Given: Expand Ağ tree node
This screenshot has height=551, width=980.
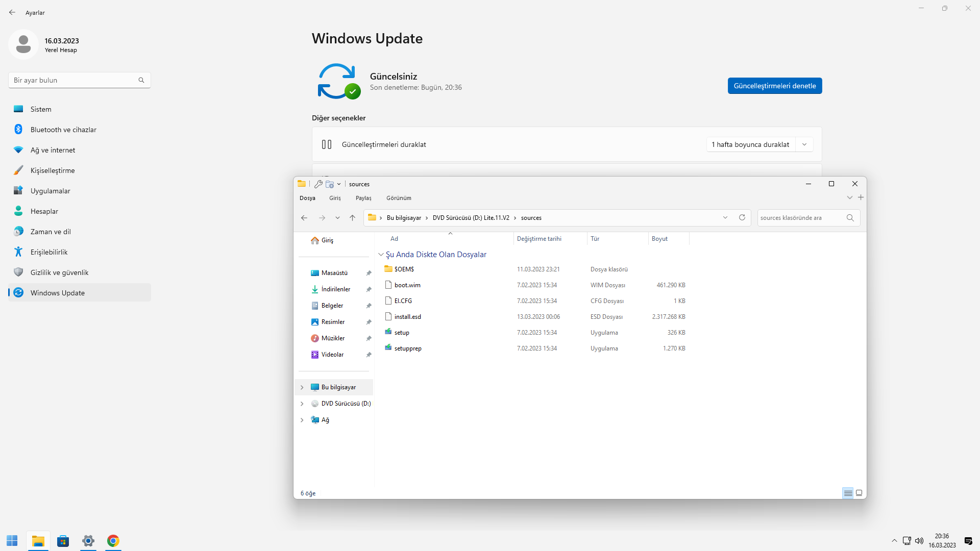Looking at the screenshot, I should pyautogui.click(x=302, y=420).
